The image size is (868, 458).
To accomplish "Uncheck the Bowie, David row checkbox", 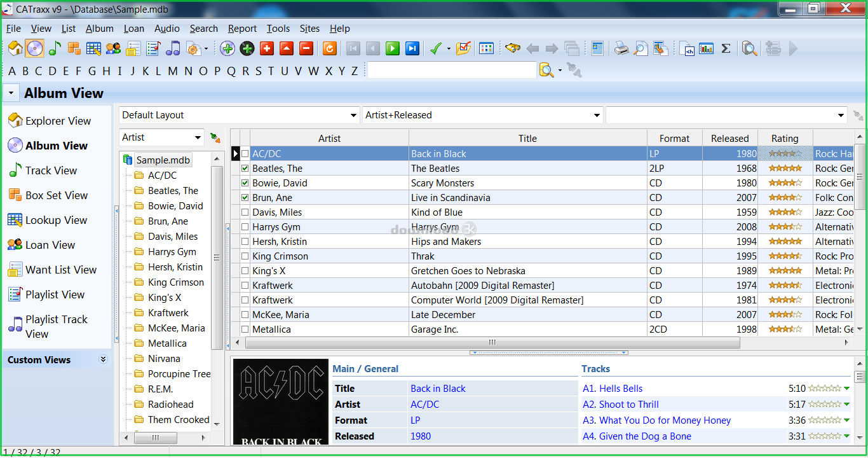I will coord(245,183).
